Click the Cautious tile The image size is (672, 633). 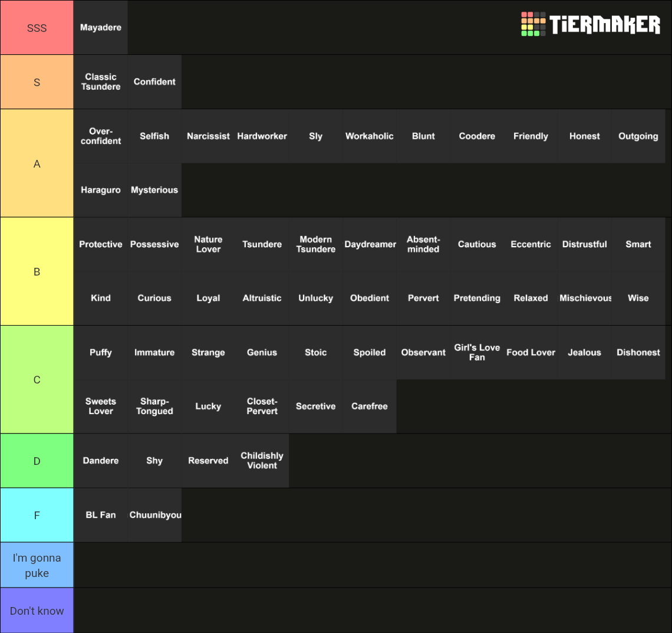click(477, 244)
